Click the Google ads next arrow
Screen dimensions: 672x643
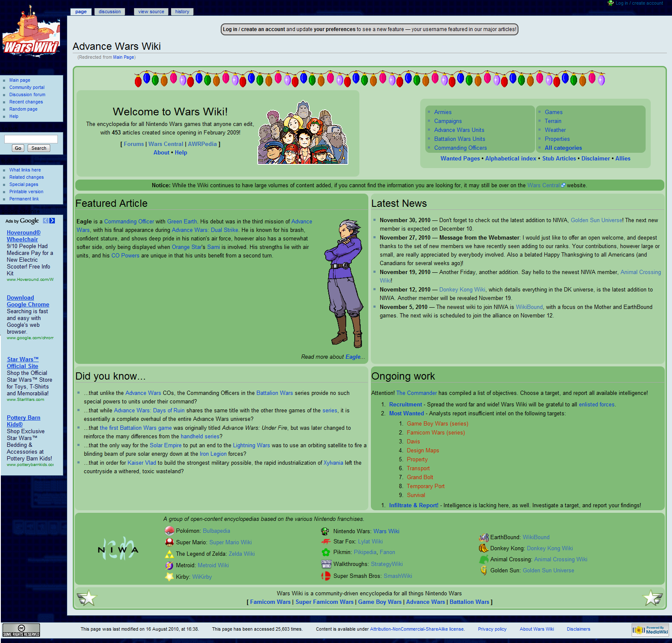[52, 220]
